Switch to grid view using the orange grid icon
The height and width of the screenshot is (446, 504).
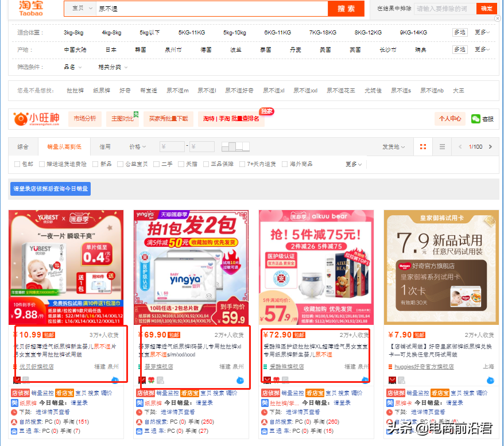[423, 146]
